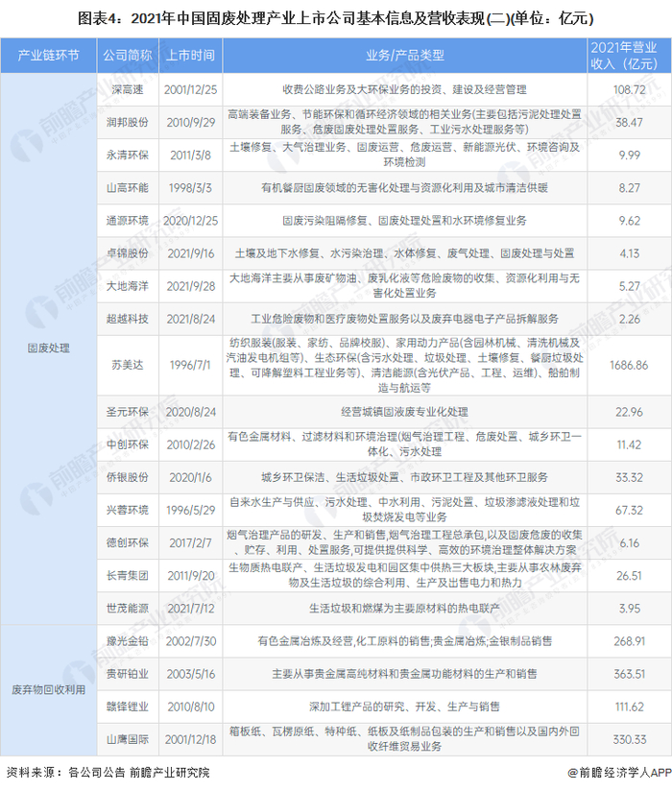
Task: Click revenue value 111.62
Action: pos(629,707)
